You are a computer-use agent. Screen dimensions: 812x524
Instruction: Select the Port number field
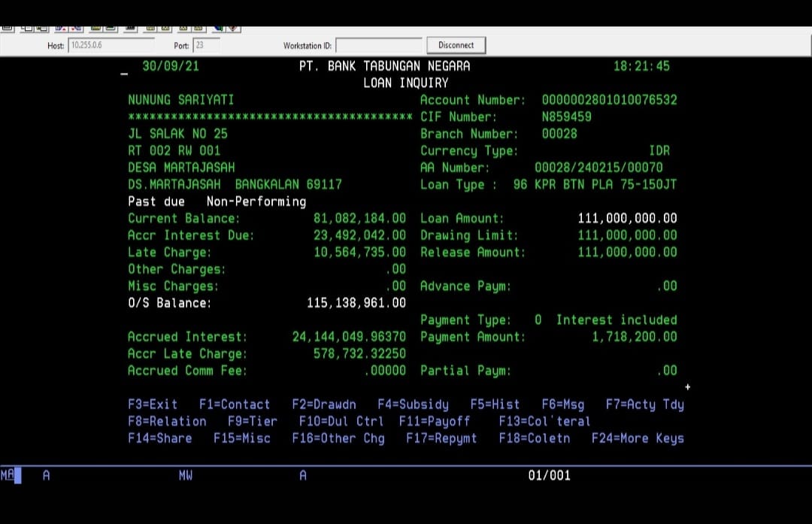(207, 45)
